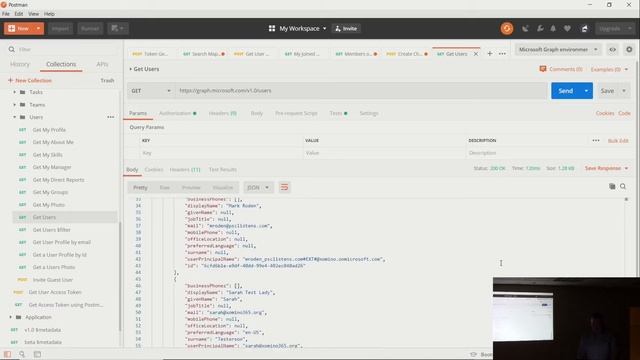This screenshot has height=360, width=640.
Task: Open notifications bell icon
Action: point(553,29)
